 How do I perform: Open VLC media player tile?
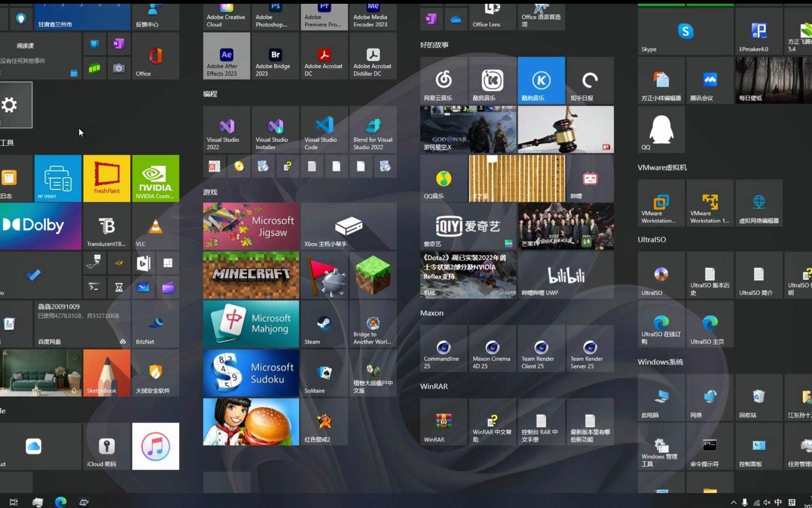[156, 226]
